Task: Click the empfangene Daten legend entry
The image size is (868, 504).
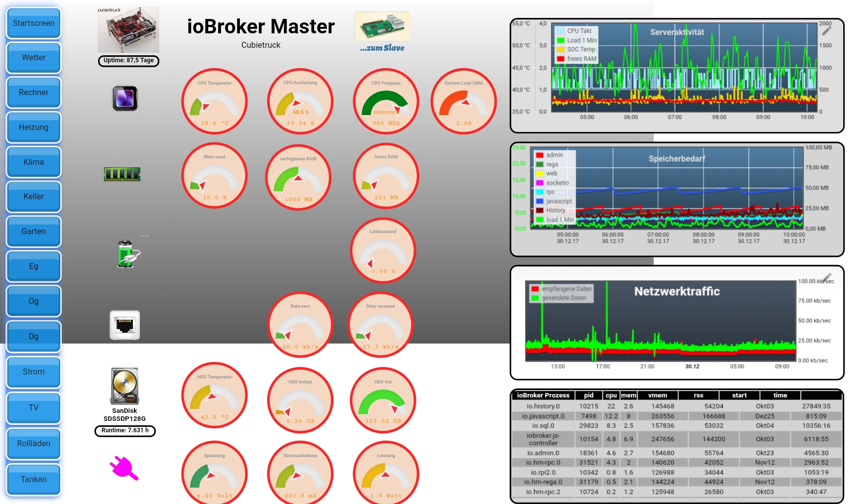Action: (x=561, y=289)
